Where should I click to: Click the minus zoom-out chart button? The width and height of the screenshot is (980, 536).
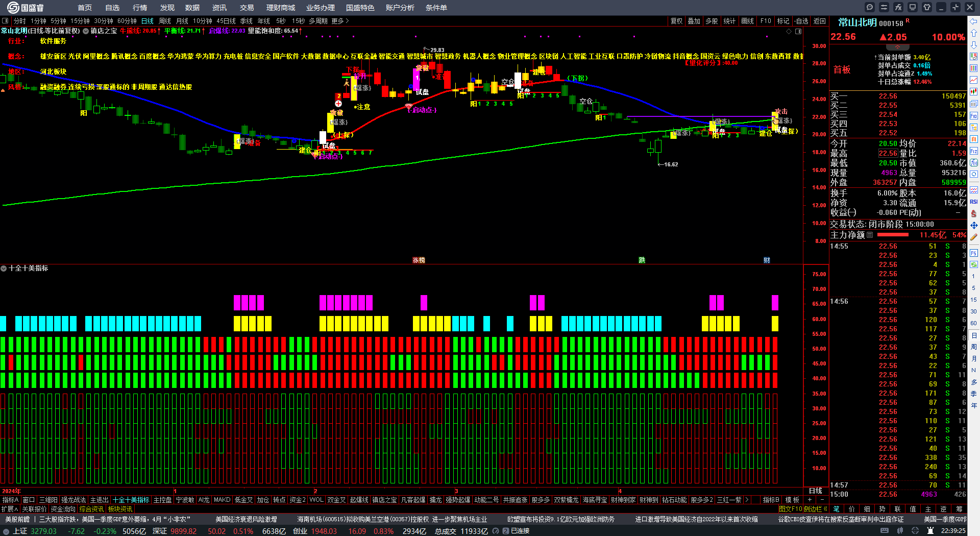point(822,500)
